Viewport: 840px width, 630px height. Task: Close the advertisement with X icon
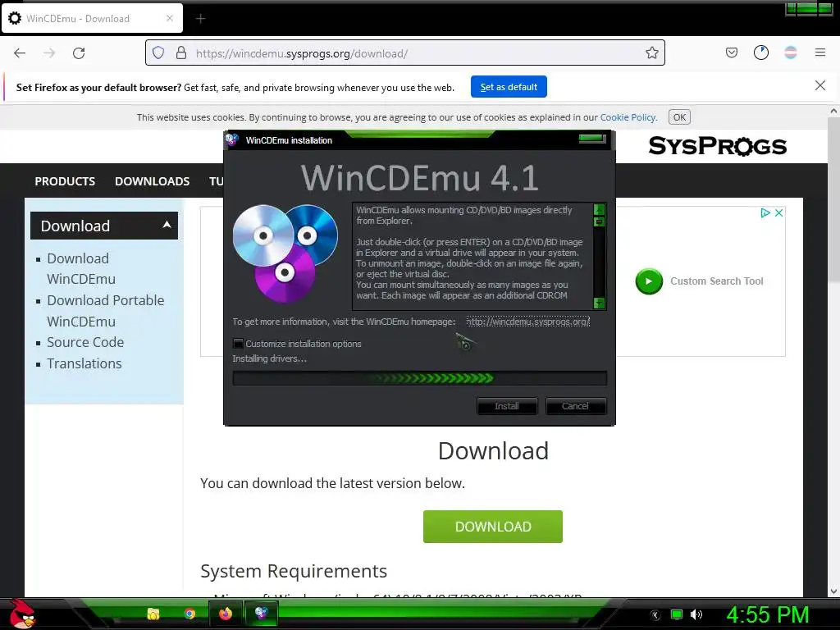[x=779, y=212]
